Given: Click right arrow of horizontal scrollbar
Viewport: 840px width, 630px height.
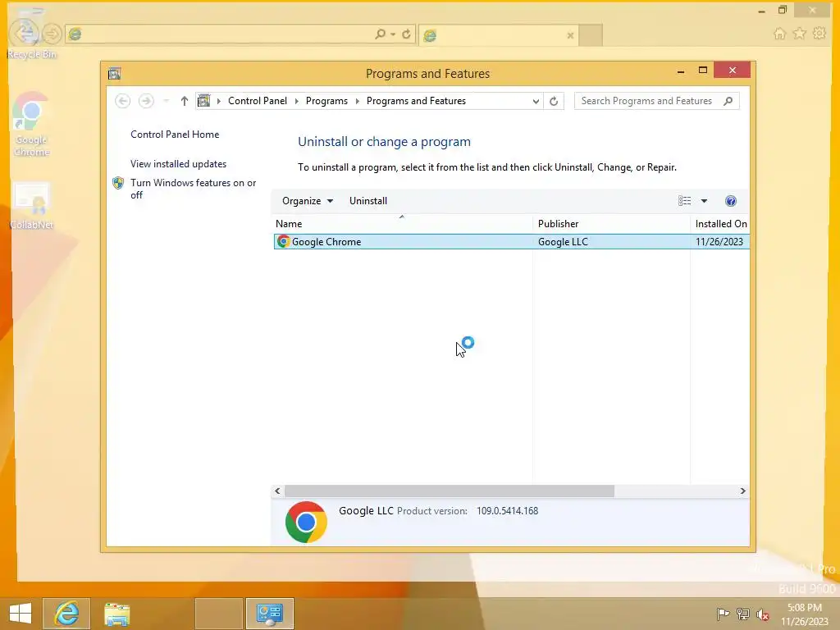Looking at the screenshot, I should [x=742, y=491].
